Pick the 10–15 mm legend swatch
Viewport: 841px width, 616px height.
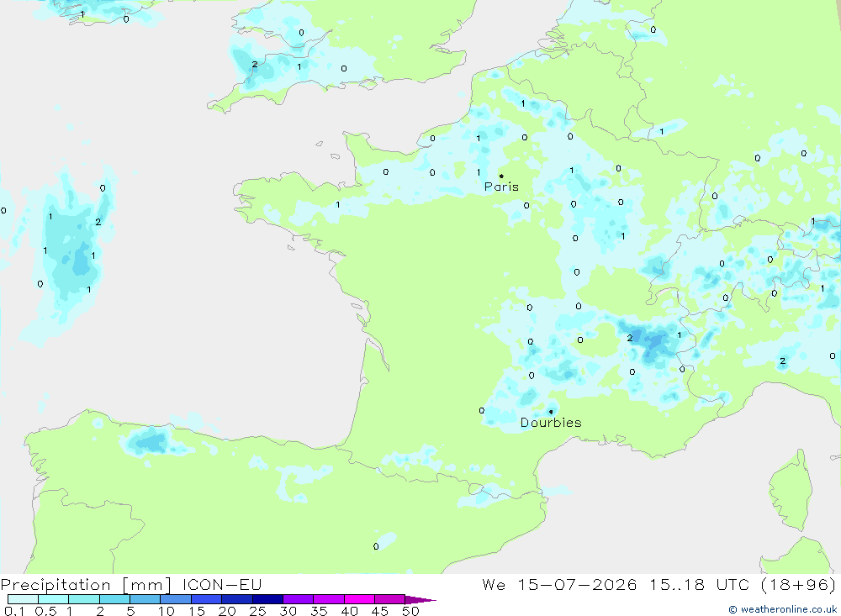click(176, 599)
